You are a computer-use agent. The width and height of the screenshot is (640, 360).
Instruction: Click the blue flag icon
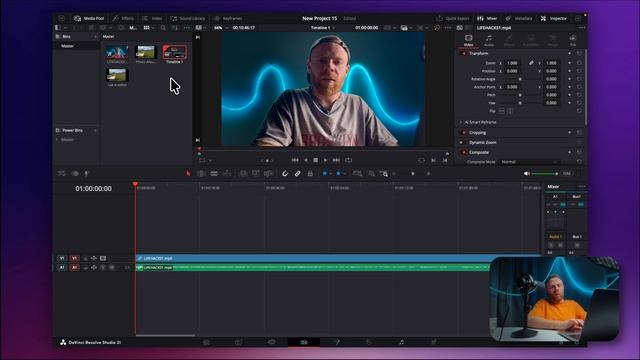[325, 173]
